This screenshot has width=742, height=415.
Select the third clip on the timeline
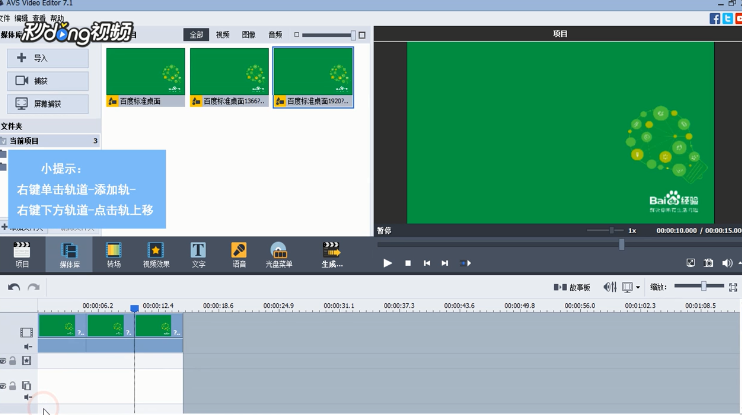coord(159,326)
